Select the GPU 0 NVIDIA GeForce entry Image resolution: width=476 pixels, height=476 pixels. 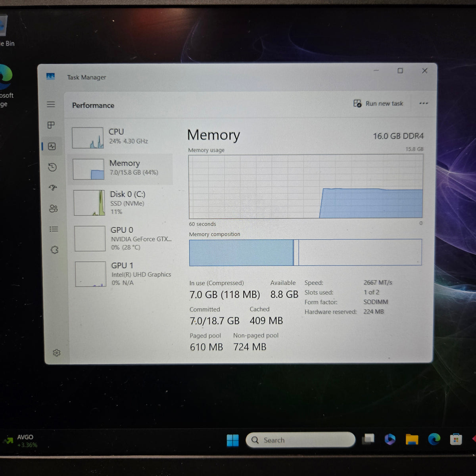[123, 238]
